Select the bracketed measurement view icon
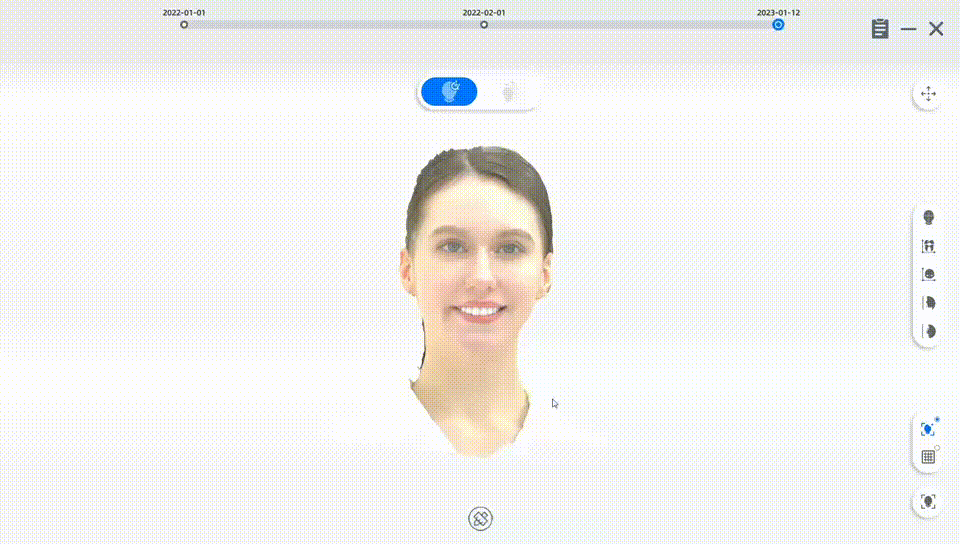This screenshot has width=960, height=544. pos(928,246)
